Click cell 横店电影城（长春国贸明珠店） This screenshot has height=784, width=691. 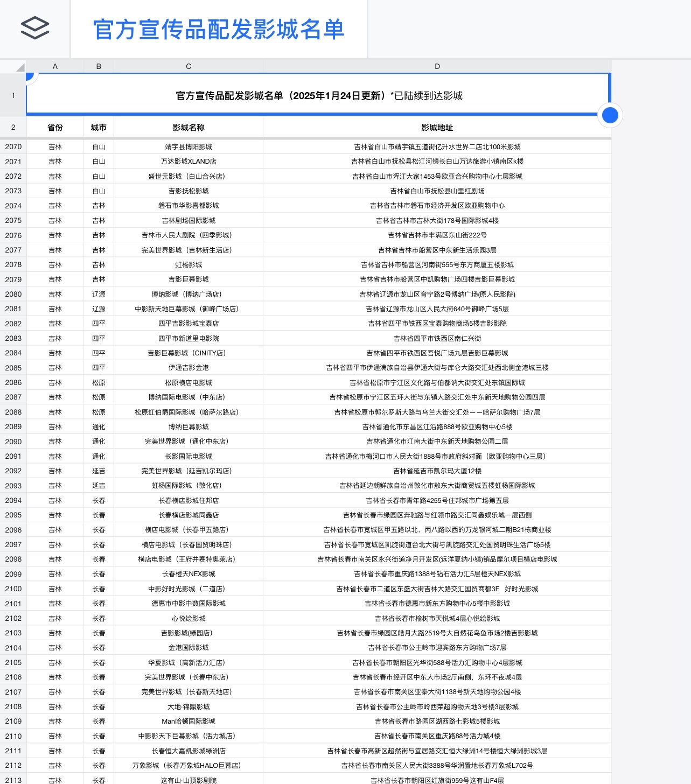pyautogui.click(x=189, y=544)
